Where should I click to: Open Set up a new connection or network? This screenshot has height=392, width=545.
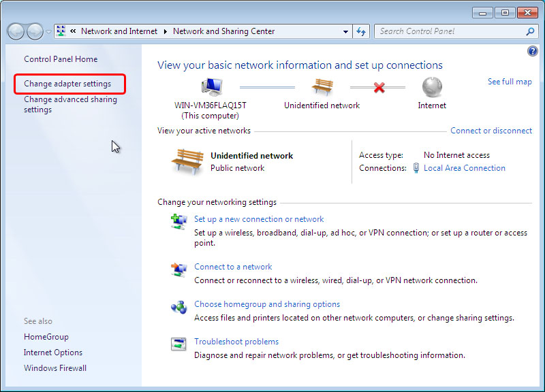point(259,219)
